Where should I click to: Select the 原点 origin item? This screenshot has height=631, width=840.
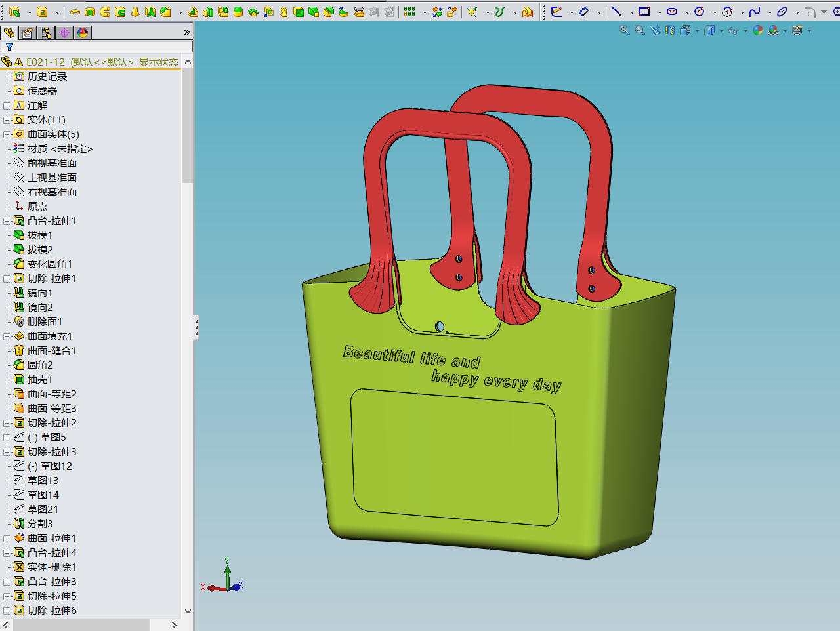tap(31, 207)
